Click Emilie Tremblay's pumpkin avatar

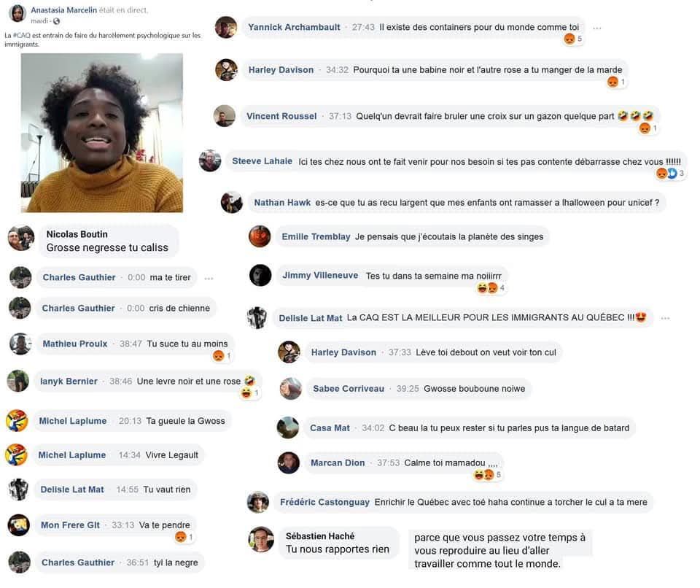(260, 236)
